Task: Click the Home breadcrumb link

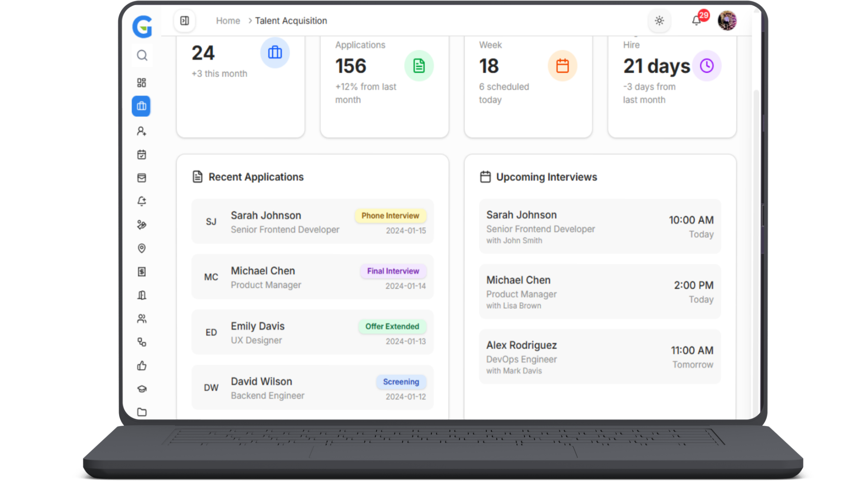Action: 228,21
